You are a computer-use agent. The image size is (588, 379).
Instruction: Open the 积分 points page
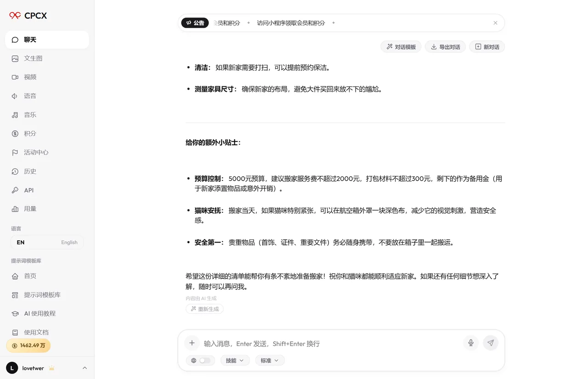tap(47, 134)
